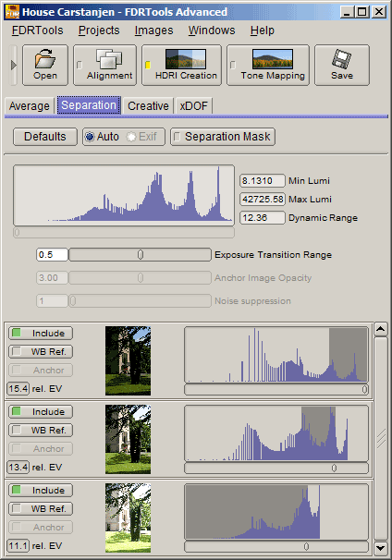Switch to the Creative tab

[148, 106]
